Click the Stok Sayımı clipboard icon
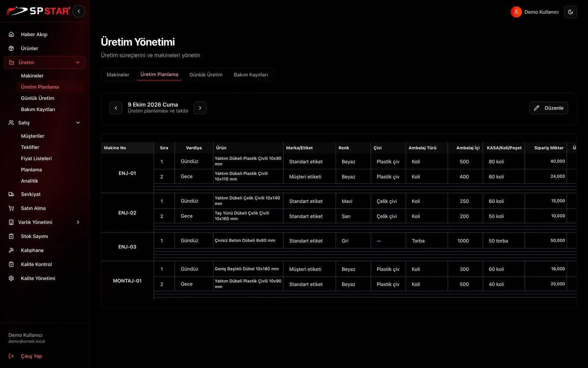This screenshot has width=588, height=368. point(11,236)
